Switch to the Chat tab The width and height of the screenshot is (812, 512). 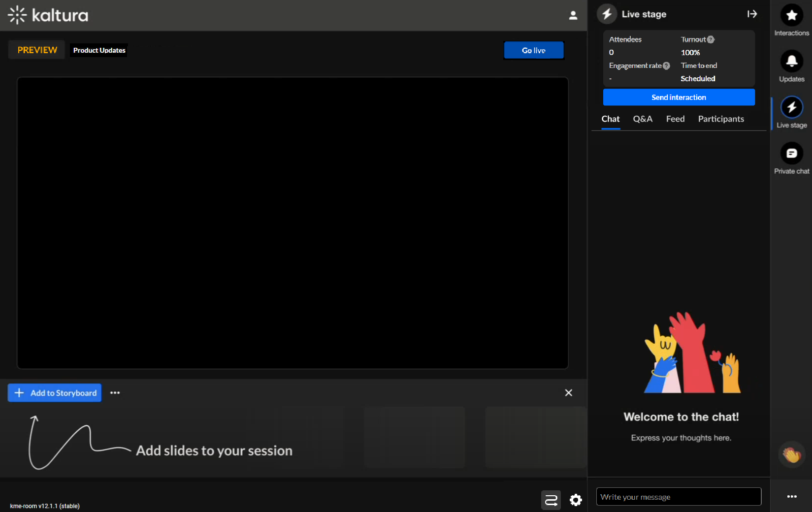tap(611, 119)
